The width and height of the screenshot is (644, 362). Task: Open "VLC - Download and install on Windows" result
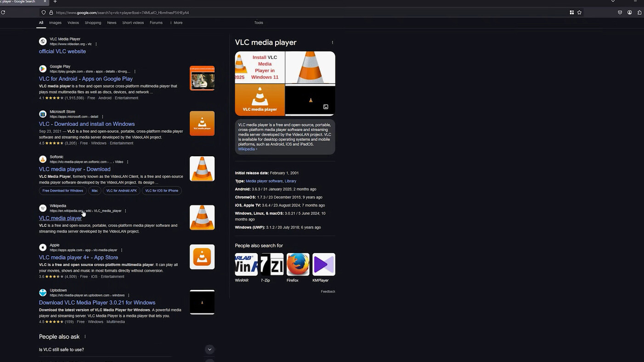(87, 124)
